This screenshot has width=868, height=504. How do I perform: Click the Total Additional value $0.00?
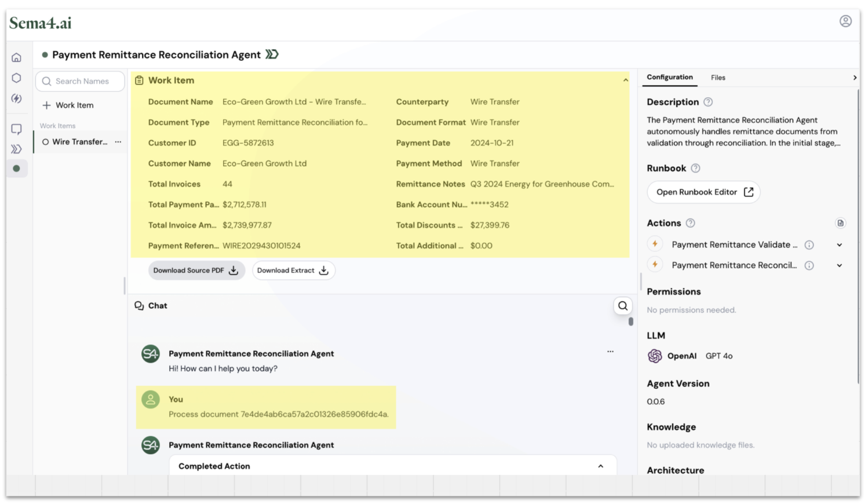point(482,246)
